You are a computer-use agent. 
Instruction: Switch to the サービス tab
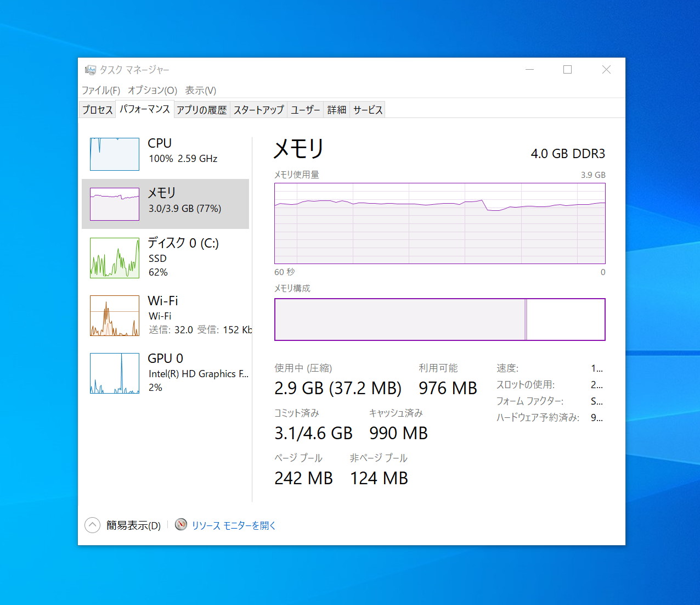point(367,109)
